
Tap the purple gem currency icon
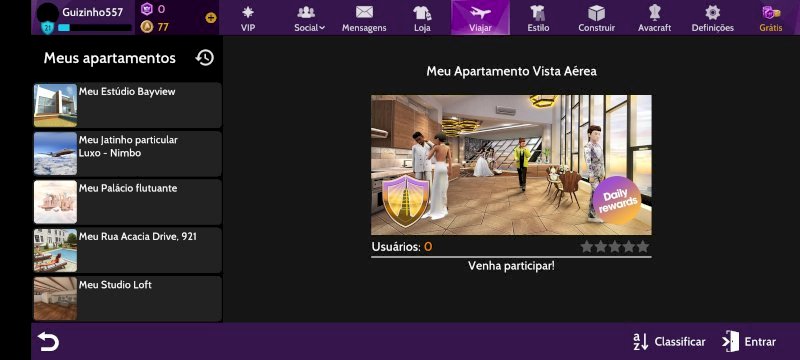coord(147,9)
